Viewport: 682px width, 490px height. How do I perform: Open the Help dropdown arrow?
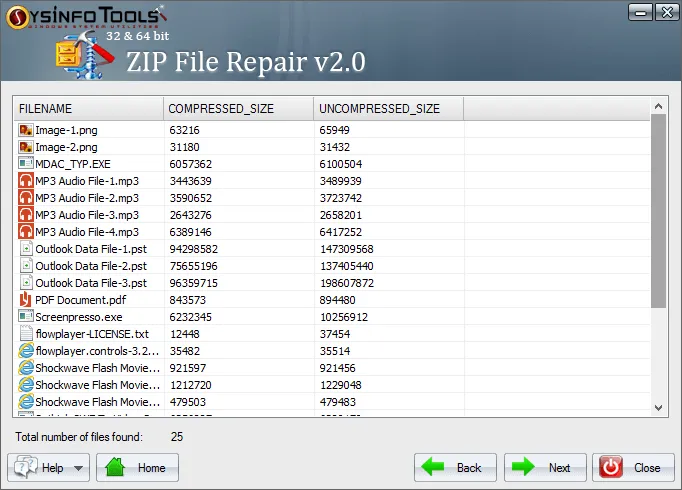(78, 468)
